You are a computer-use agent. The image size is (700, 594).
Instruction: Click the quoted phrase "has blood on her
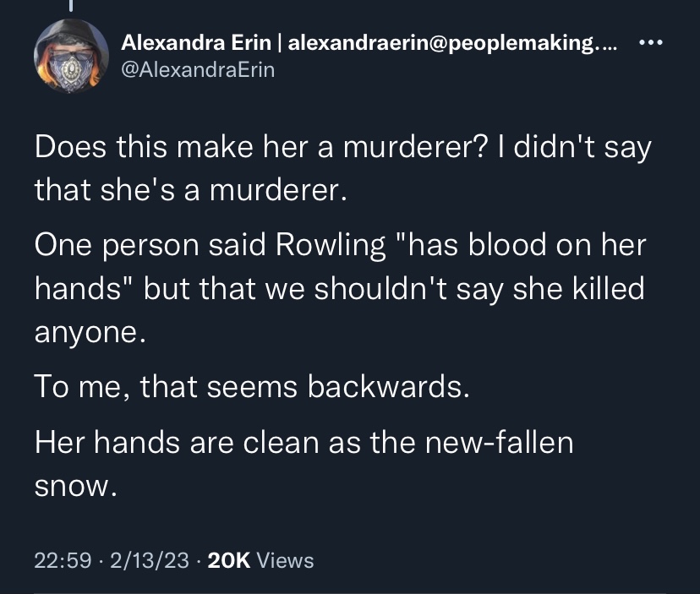tap(522, 245)
